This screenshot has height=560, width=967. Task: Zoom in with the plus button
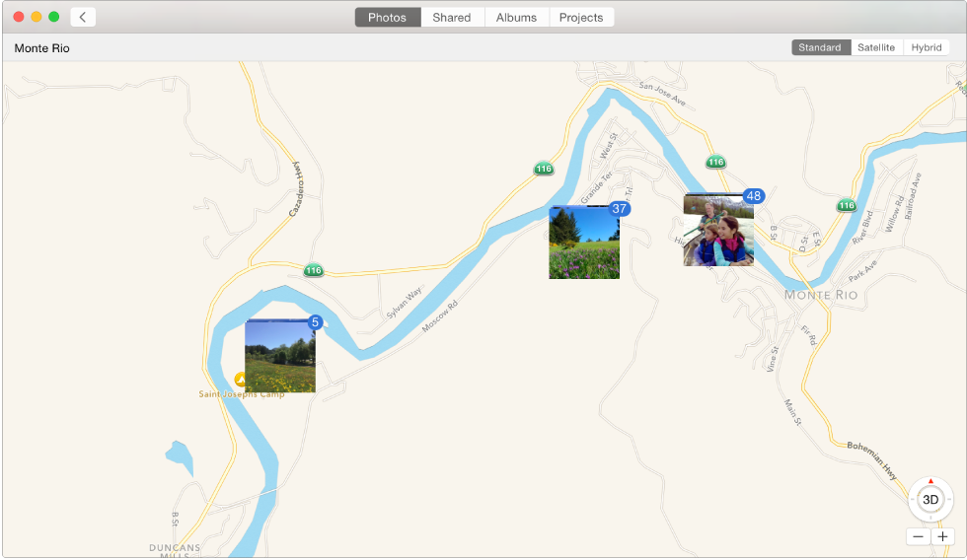pos(942,536)
